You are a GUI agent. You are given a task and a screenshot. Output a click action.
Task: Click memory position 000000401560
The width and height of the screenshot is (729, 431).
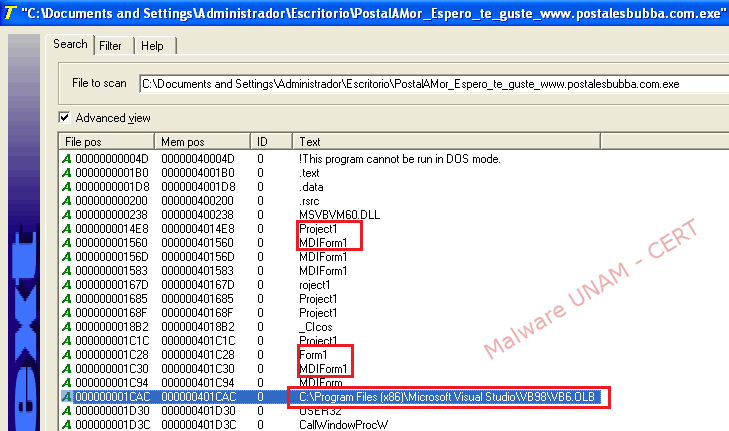point(198,243)
